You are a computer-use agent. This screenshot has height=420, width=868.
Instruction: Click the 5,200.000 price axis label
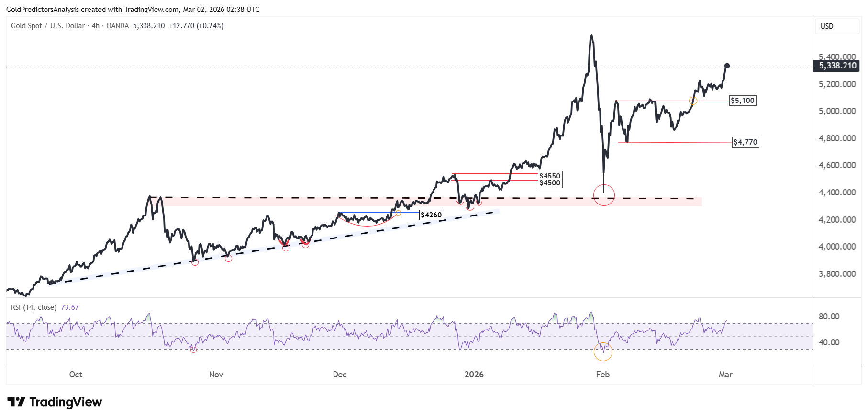click(x=837, y=84)
